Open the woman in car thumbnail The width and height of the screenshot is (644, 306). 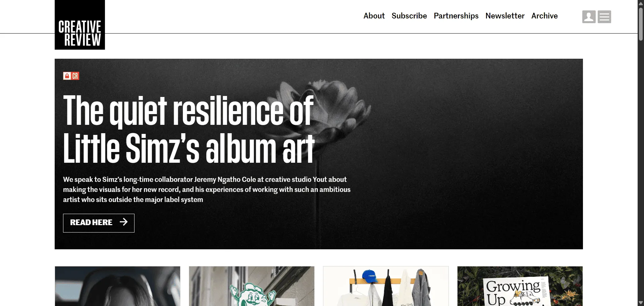point(117,286)
